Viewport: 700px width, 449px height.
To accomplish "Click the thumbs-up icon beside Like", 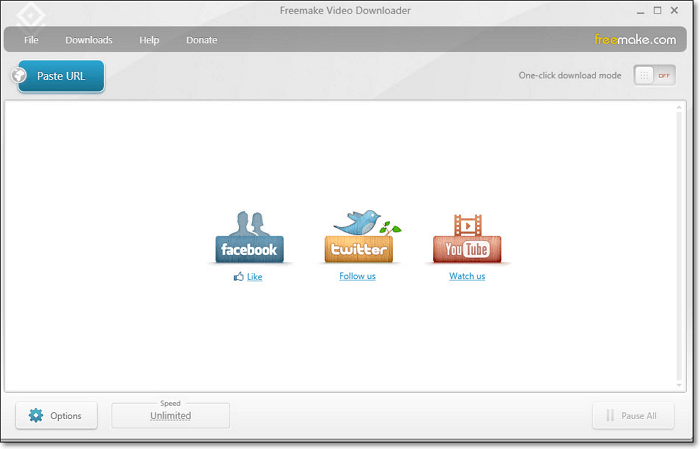I will tap(238, 277).
